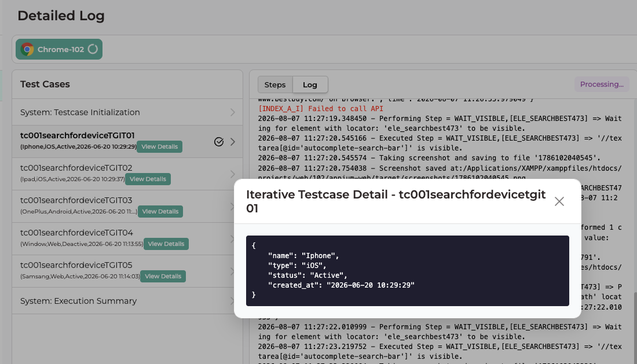Select tc001searchfordeviceTGIT04 test case title

[x=76, y=233]
